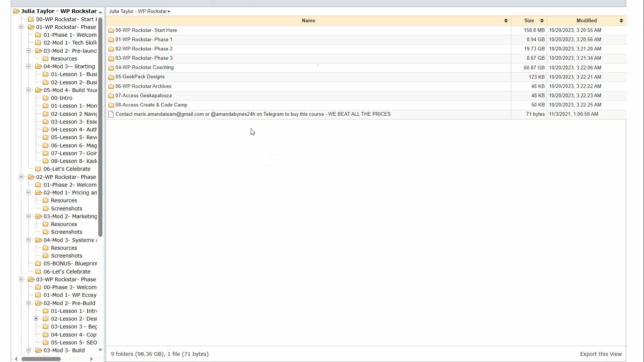Click sort arrows icon in Modified column header

click(621, 21)
